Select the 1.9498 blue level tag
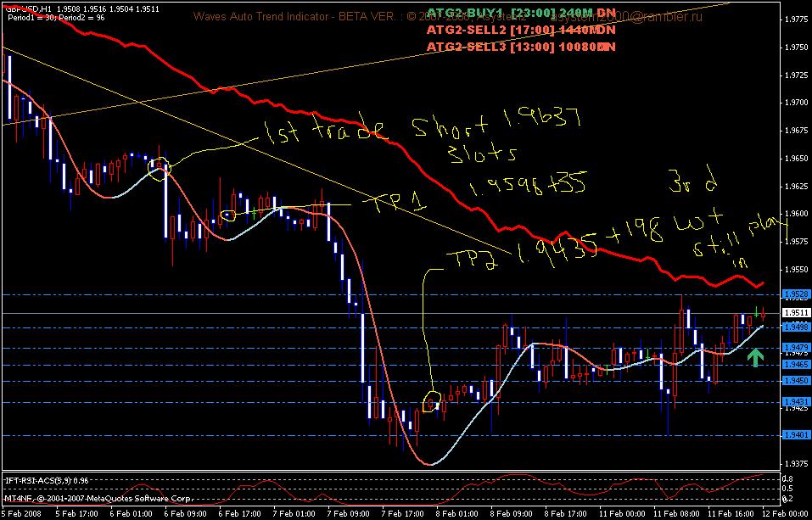 coord(796,327)
